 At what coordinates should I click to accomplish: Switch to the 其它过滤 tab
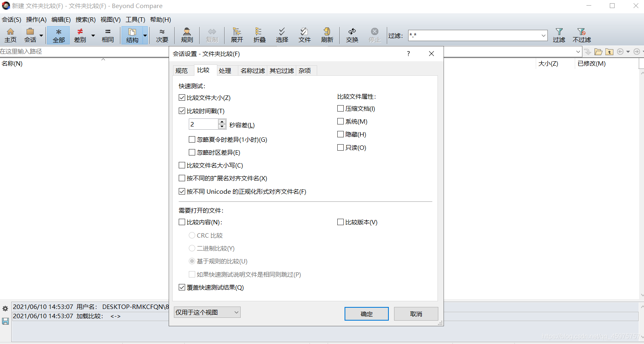click(281, 70)
